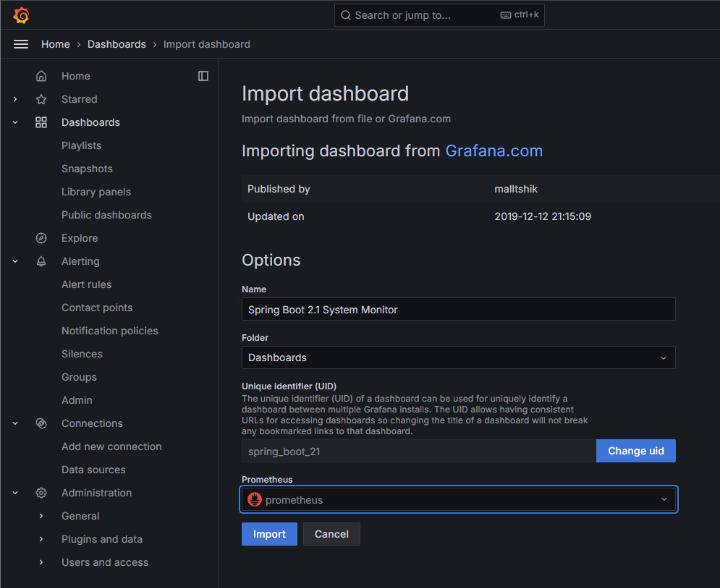Collapse the Alerting section chevron
Viewport: 720px width, 588px height.
[15, 261]
